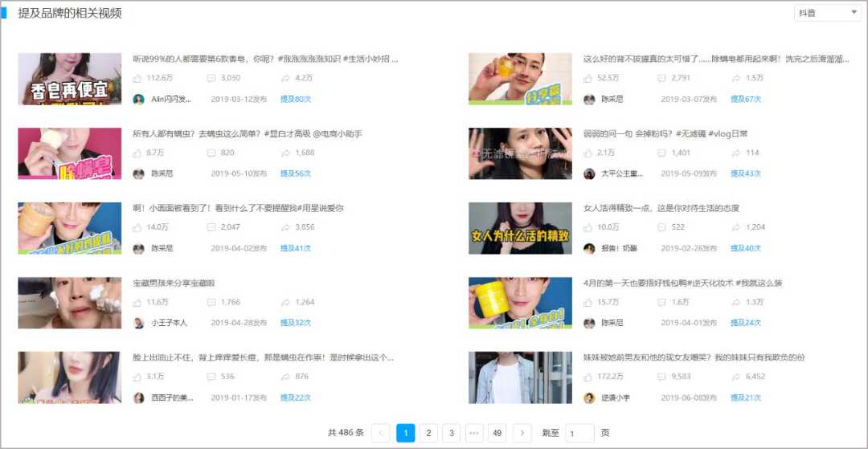Click 提及80次 mention count link
The image size is (868, 449).
click(x=296, y=99)
